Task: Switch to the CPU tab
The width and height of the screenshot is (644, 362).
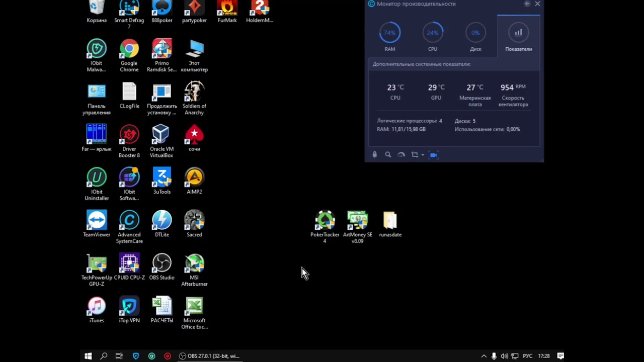Action: tap(433, 37)
